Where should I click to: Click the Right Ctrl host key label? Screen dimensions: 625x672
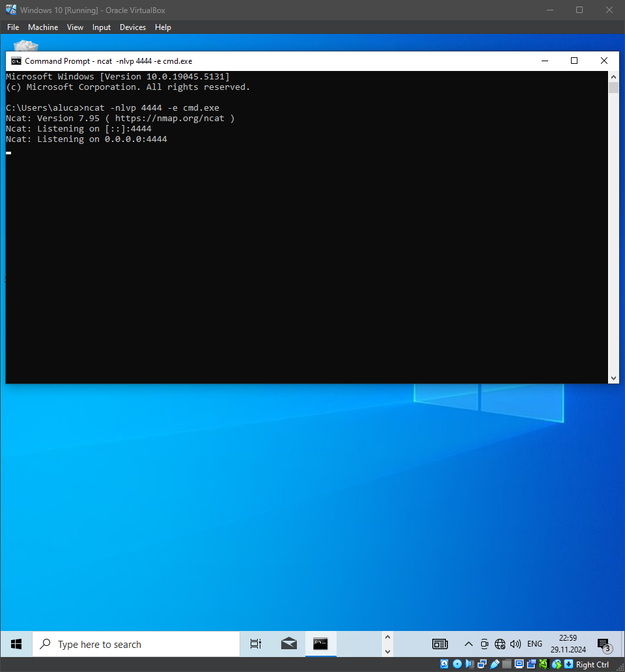pos(592,664)
